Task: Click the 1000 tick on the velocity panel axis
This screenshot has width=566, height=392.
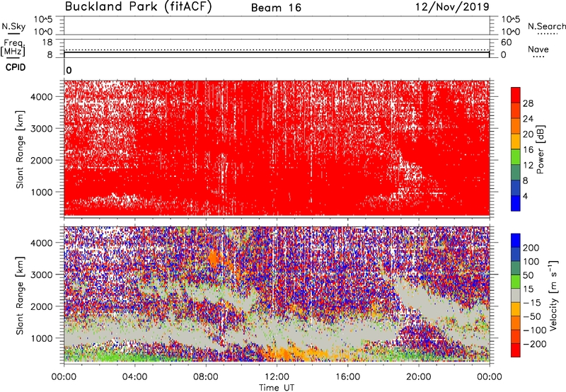Action: [41, 339]
